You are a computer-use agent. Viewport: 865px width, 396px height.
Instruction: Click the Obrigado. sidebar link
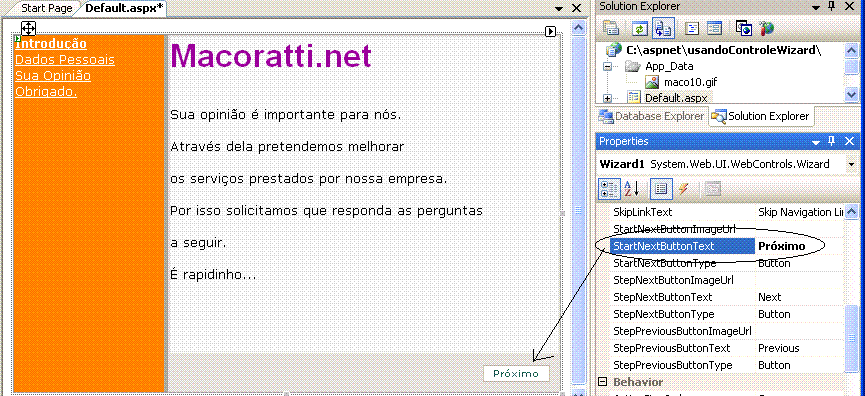coord(46,92)
